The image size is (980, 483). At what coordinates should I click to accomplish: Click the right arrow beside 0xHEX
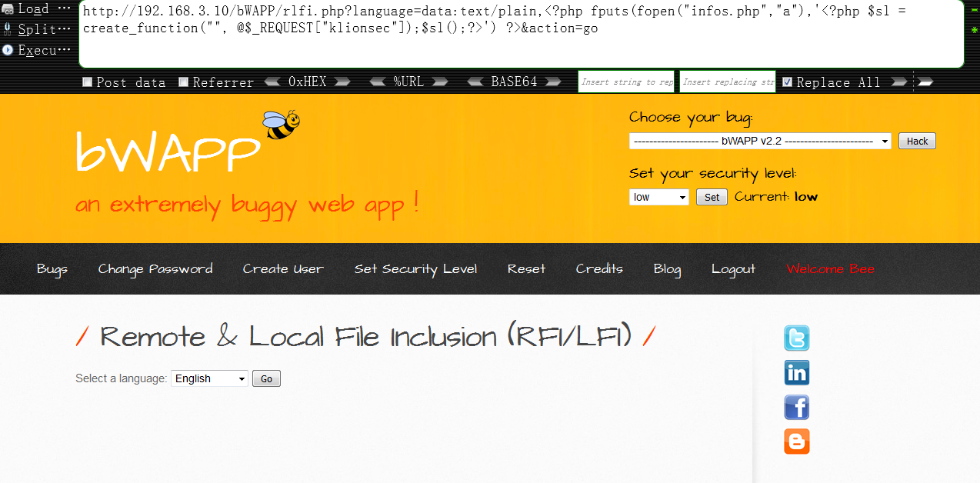[342, 82]
